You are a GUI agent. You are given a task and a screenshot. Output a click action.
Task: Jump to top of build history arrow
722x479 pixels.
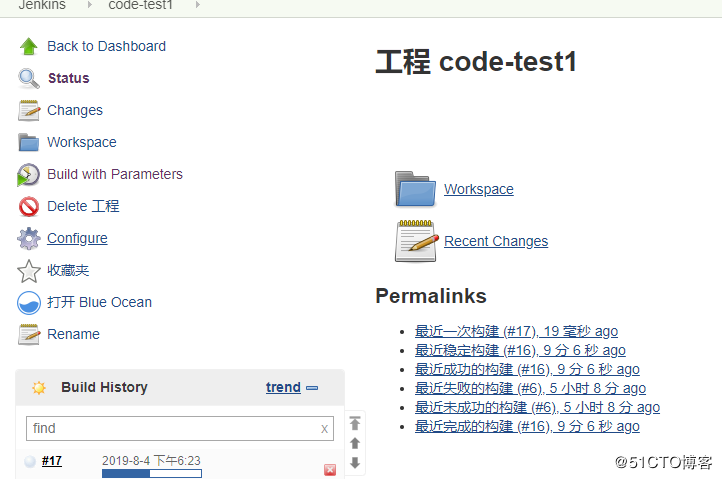click(x=355, y=423)
